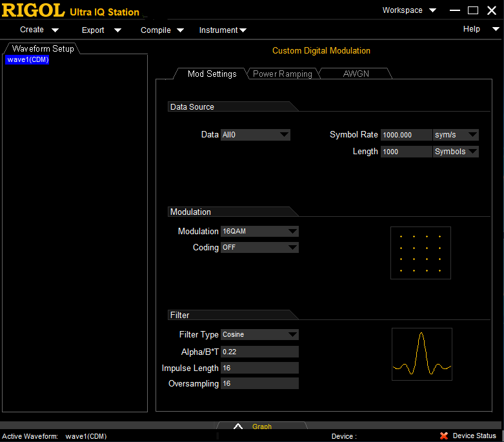Click the Symbol Rate input field

405,135
